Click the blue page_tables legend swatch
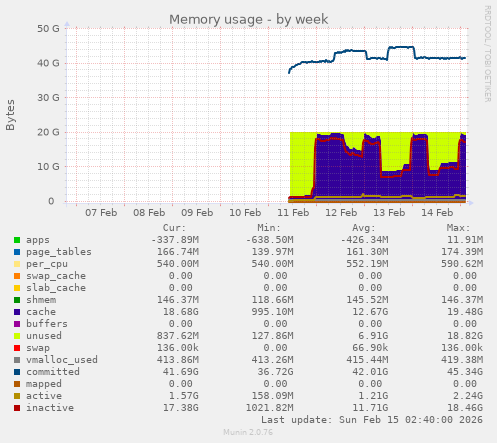This screenshot has width=497, height=443. pyautogui.click(x=17, y=252)
